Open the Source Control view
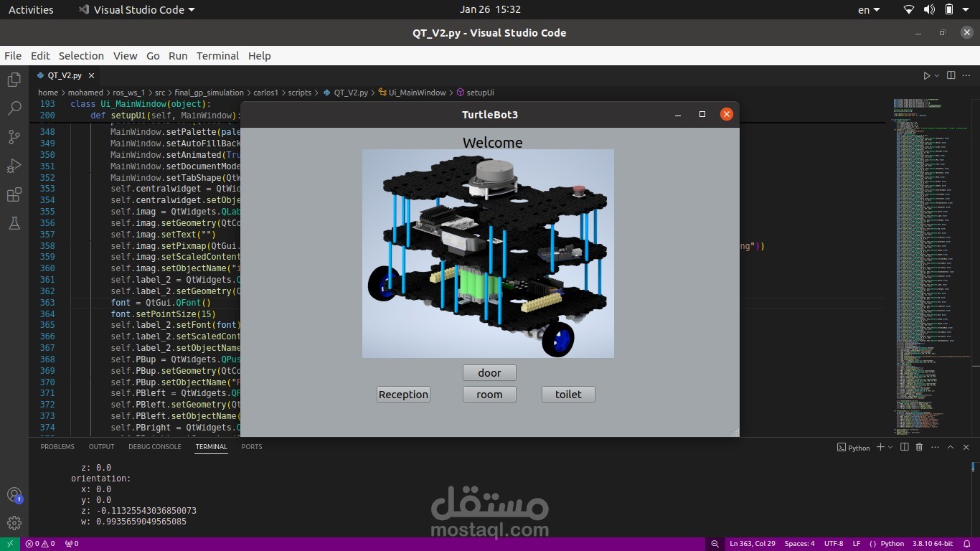Screen dimensions: 980x551 point(14,137)
